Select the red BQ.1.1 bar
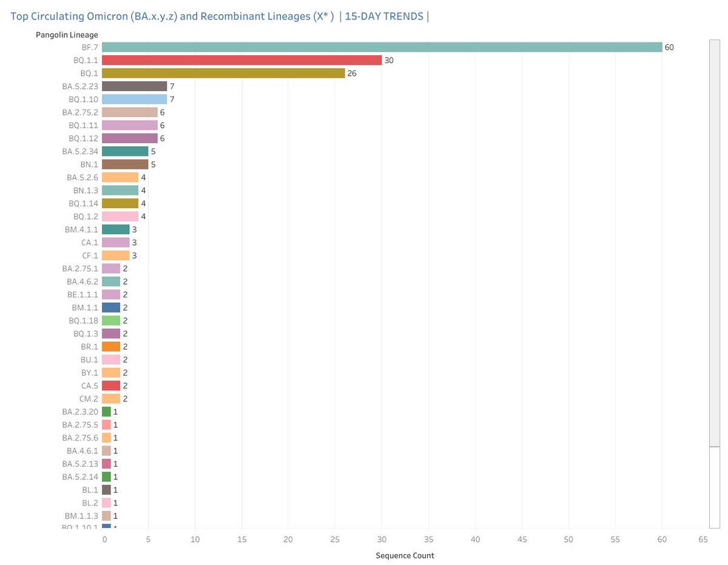The image size is (728, 565). point(242,60)
